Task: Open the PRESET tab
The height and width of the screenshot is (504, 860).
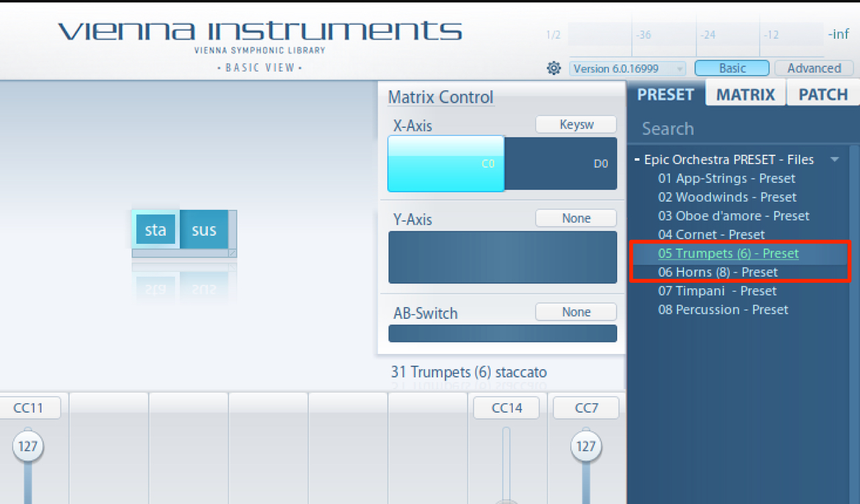Action: 665,94
